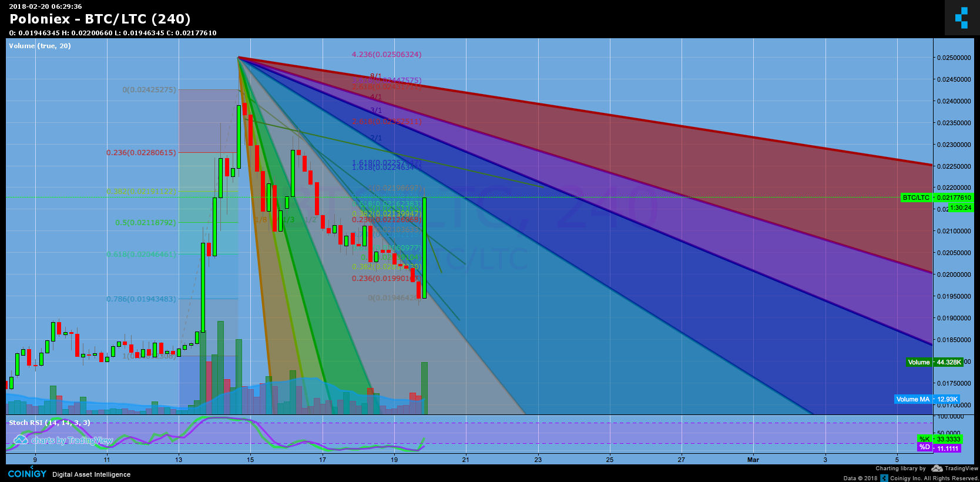
Task: Click the date axis label 'Mar'
Action: click(753, 460)
